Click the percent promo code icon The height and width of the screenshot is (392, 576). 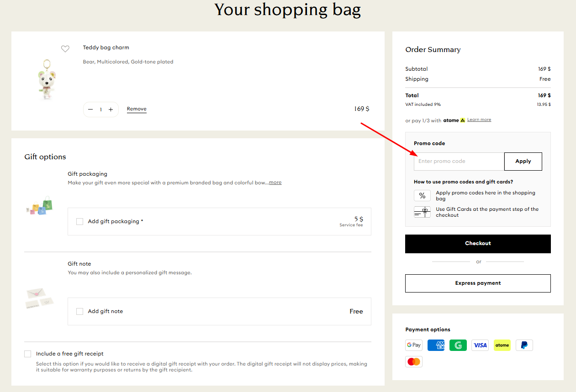click(x=422, y=195)
